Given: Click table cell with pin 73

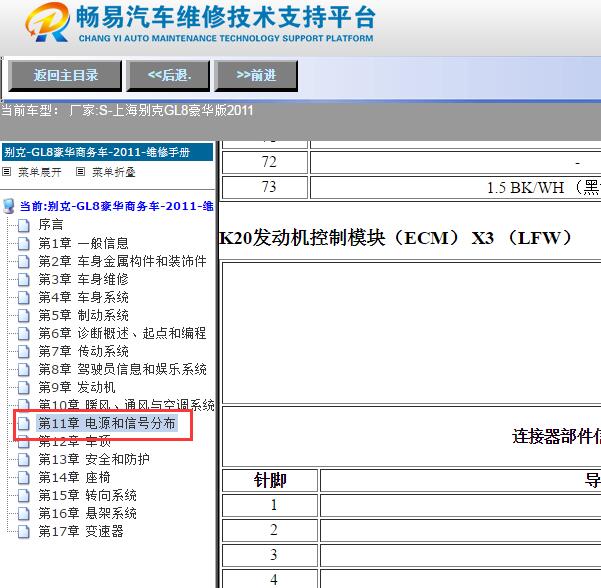Looking at the screenshot, I should click(x=265, y=187).
